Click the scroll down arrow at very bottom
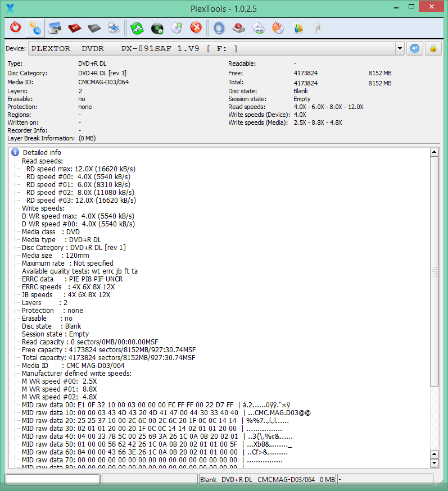Screen dimensions: 448x491 click(434, 463)
